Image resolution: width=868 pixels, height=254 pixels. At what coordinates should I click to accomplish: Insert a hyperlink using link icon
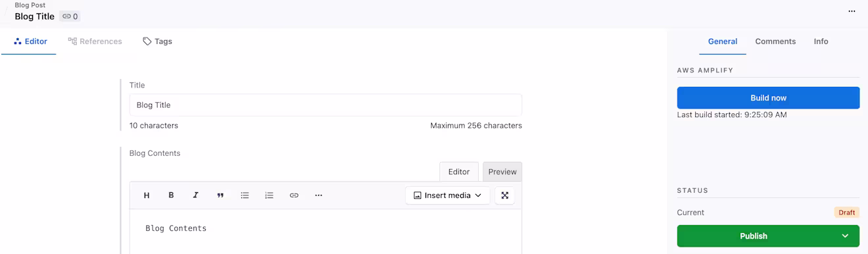tap(294, 195)
